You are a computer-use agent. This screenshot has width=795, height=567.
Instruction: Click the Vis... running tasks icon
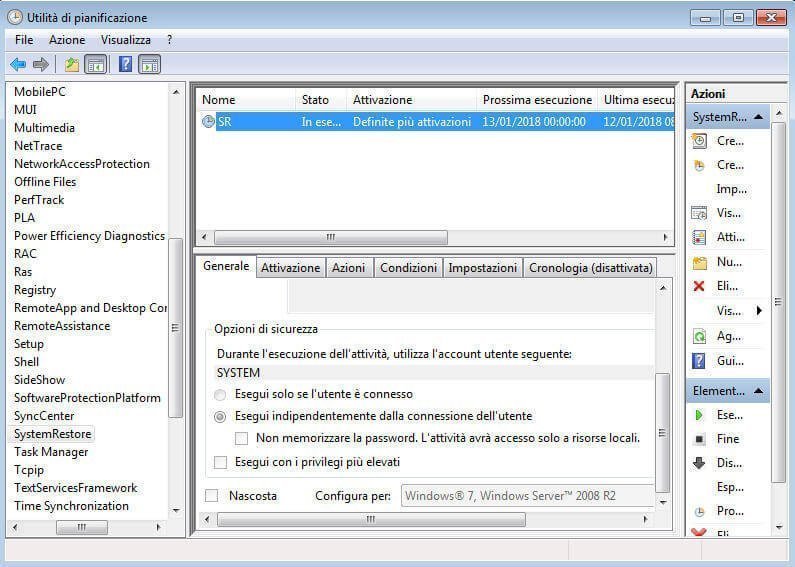699,213
